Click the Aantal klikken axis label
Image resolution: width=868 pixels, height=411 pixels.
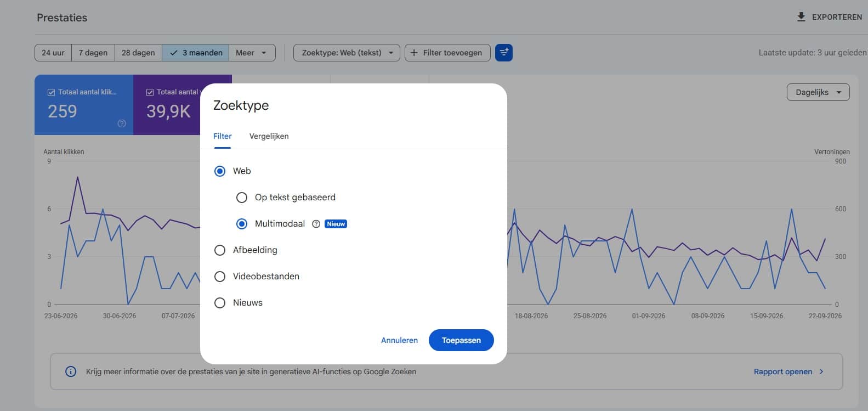tap(64, 152)
